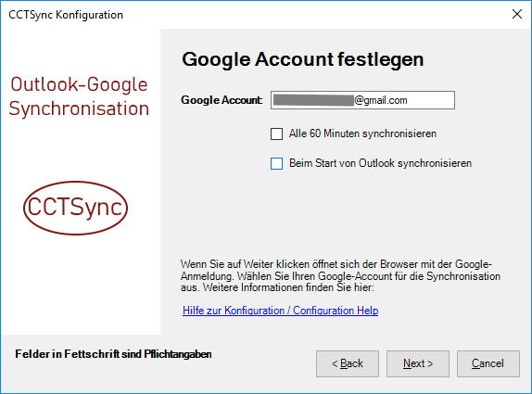
Task: Click the CCTSync Konfiguration window title text
Action: click(66, 15)
